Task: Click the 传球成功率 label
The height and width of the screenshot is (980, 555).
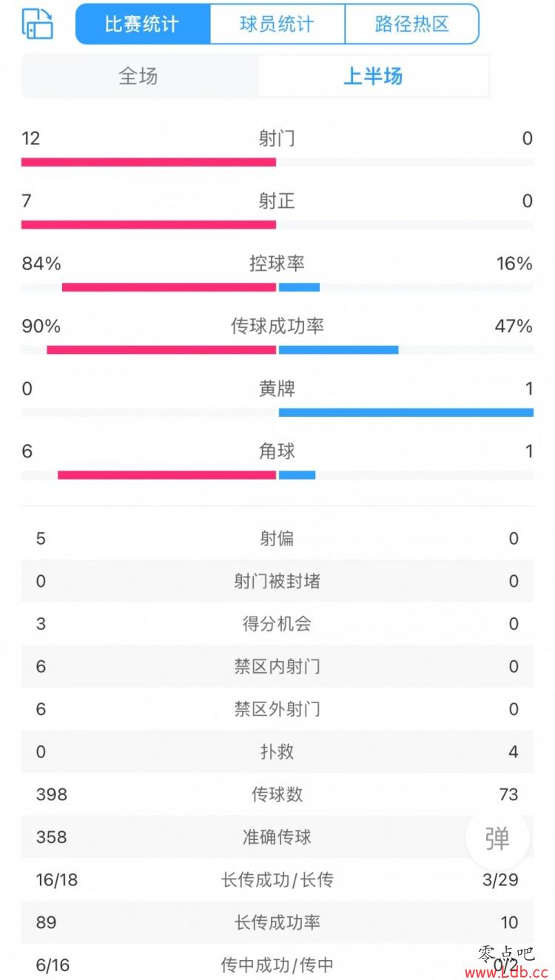Action: coord(277,326)
